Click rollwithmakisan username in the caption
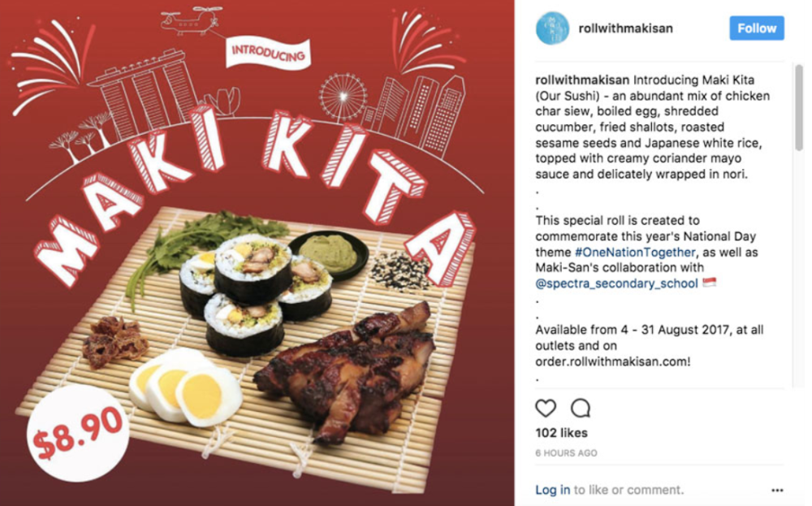The height and width of the screenshot is (506, 812). (x=582, y=80)
